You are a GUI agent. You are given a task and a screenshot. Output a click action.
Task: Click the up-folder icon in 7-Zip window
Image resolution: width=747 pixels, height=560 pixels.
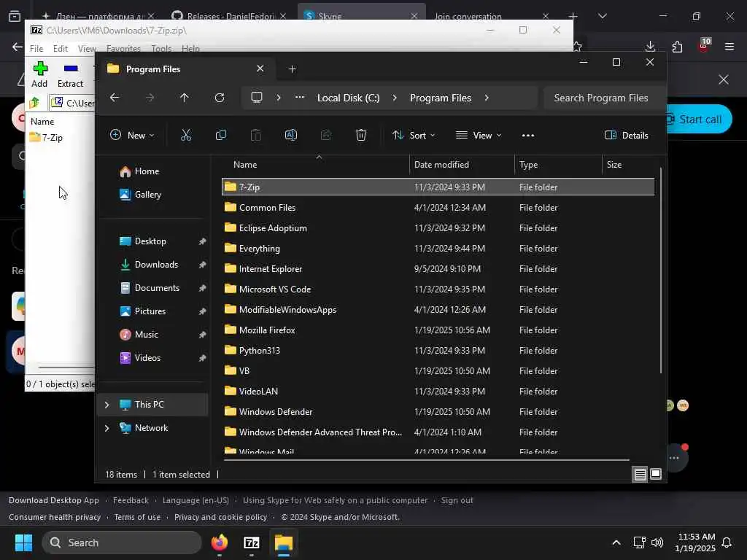[35, 102]
